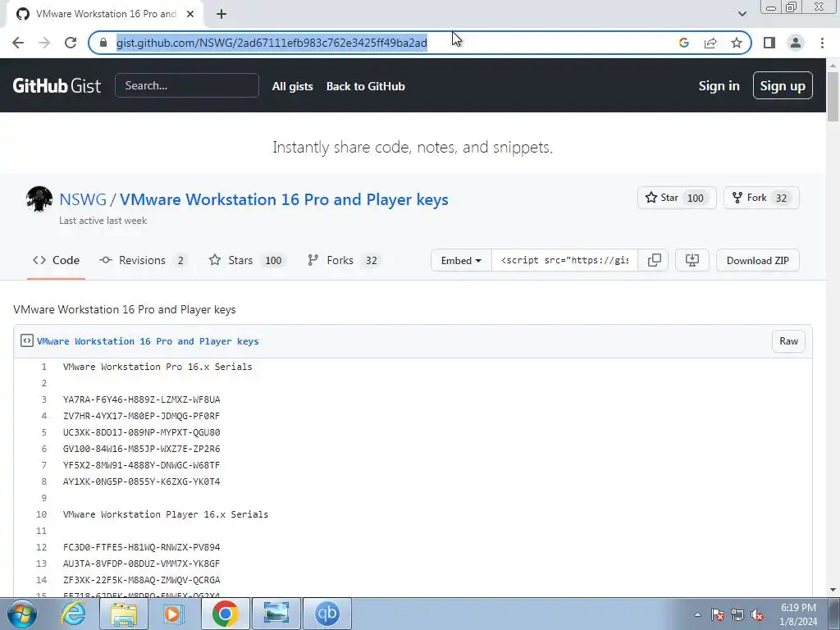Click the GitHub Gist logo
Viewport: 840px width, 630px height.
[57, 85]
